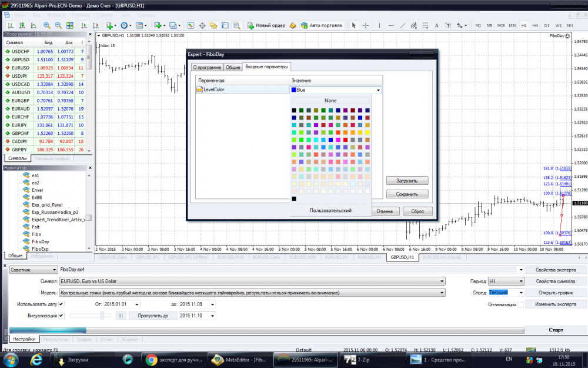Image resolution: width=588 pixels, height=368 pixels.
Task: Toggle the Использовать дату checkbox
Action: [x=61, y=304]
